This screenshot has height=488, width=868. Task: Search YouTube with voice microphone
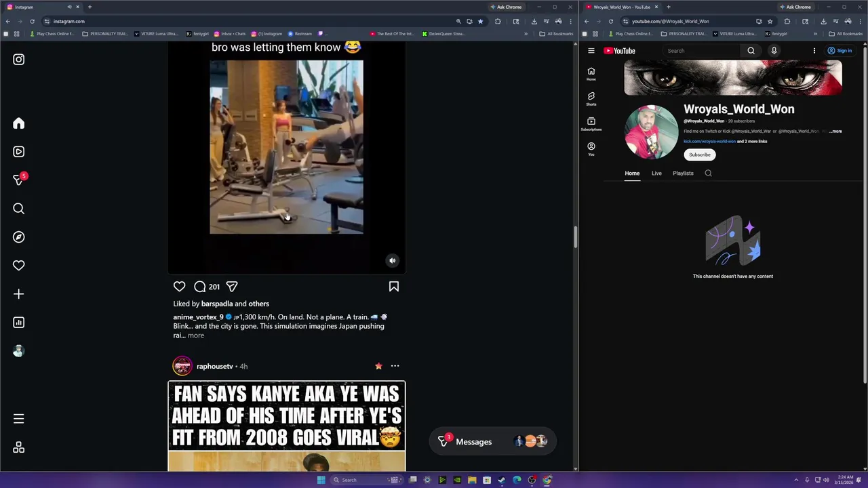click(774, 51)
